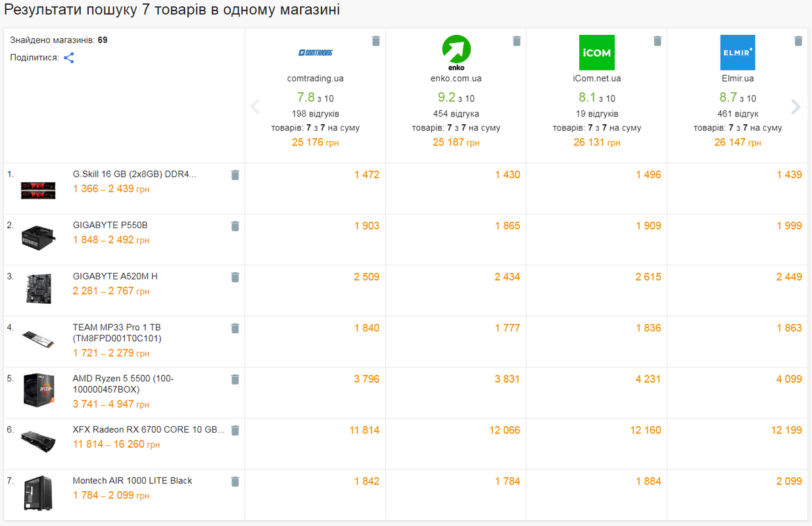Click the share icon next to Поділитися

pos(68,58)
